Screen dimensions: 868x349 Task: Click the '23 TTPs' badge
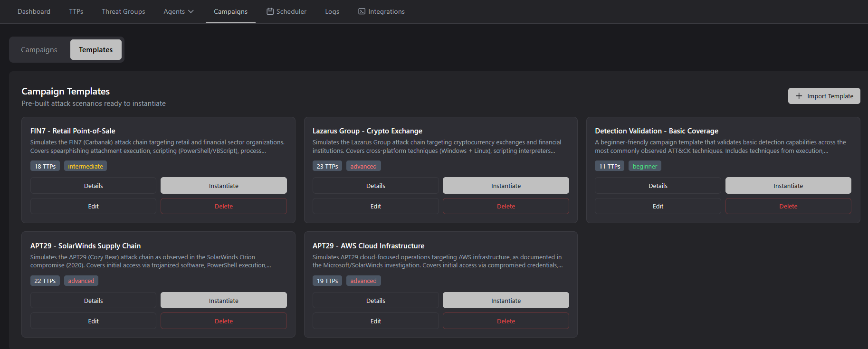327,166
